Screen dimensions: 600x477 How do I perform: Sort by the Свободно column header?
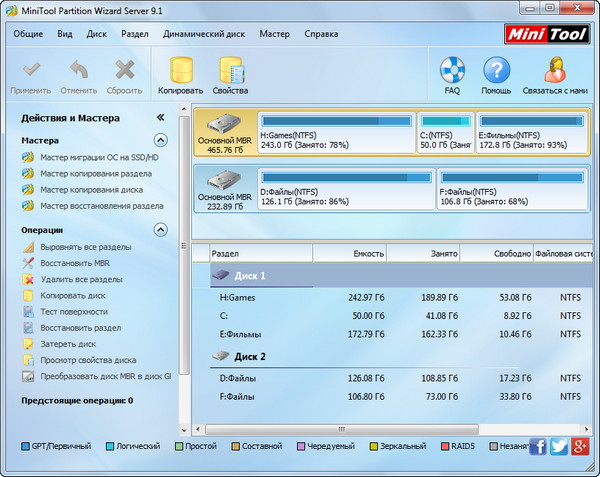497,253
